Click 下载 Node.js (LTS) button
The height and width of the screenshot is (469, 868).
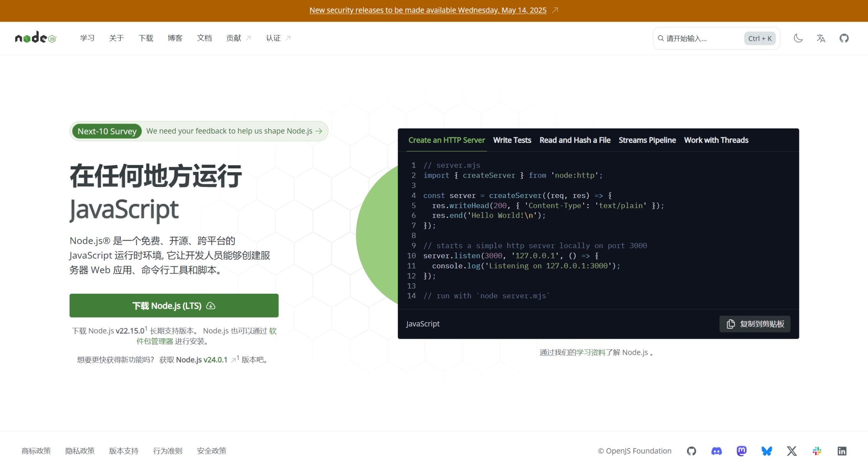pyautogui.click(x=174, y=306)
